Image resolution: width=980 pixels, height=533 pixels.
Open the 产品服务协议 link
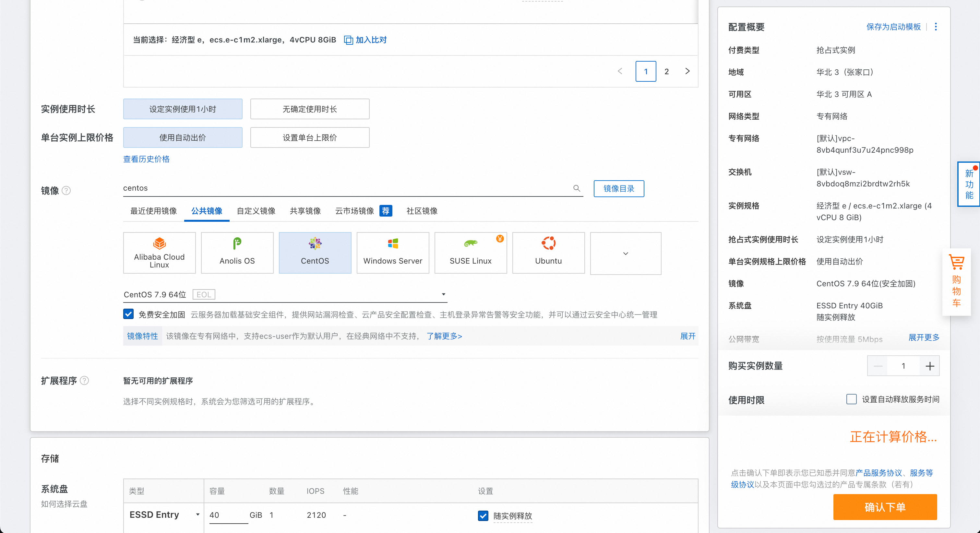pyautogui.click(x=879, y=473)
